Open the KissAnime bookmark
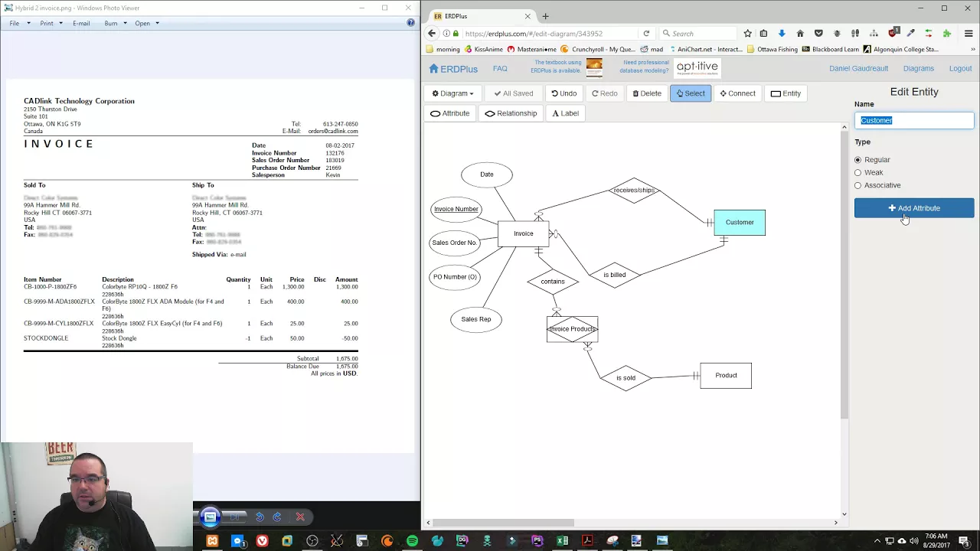980x551 pixels. click(483, 49)
